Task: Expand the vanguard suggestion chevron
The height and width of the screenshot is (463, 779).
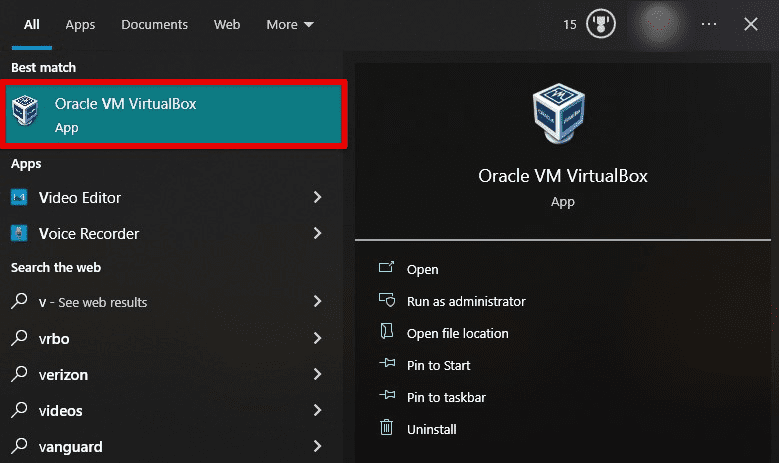Action: pyautogui.click(x=317, y=446)
